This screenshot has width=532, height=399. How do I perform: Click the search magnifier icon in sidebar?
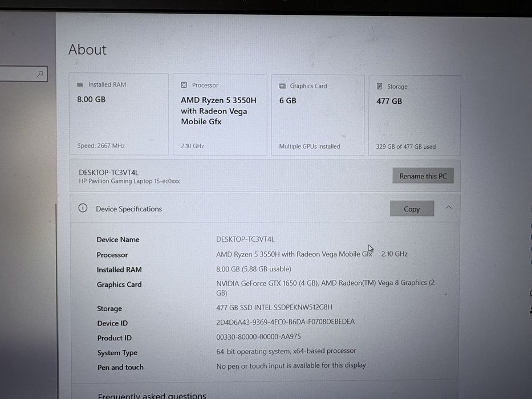(x=40, y=74)
